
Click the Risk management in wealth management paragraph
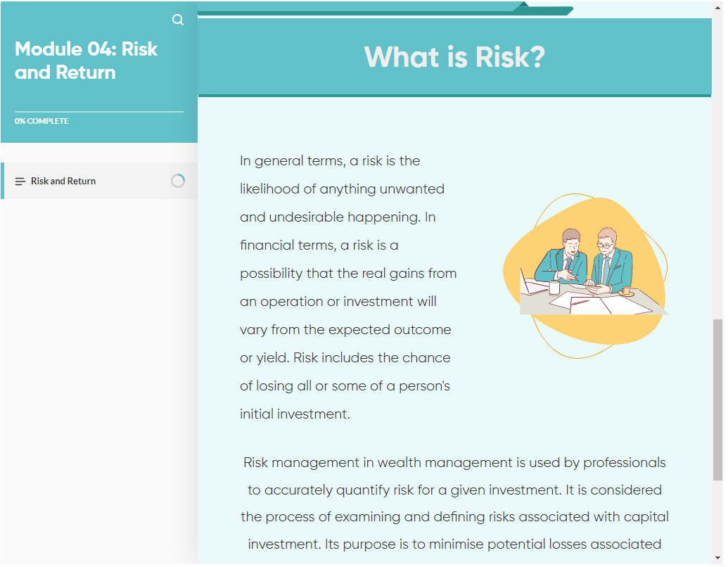point(454,504)
